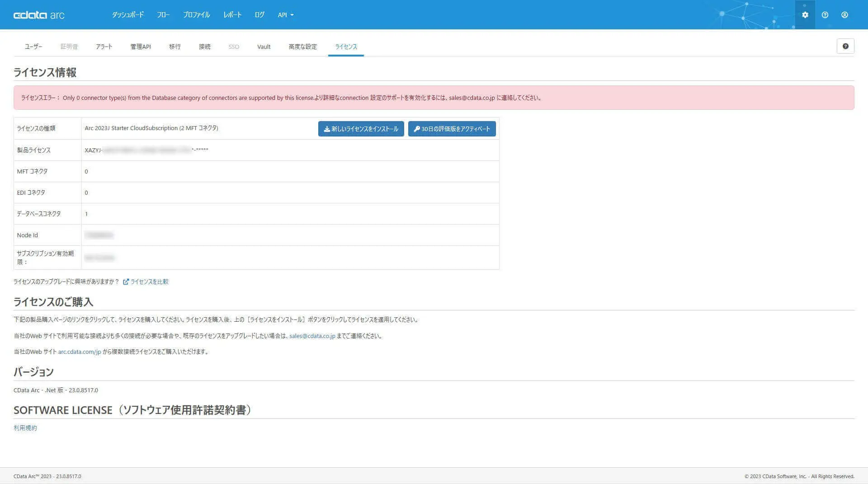
Task: Open the プロファイル menu item
Action: [x=196, y=15]
